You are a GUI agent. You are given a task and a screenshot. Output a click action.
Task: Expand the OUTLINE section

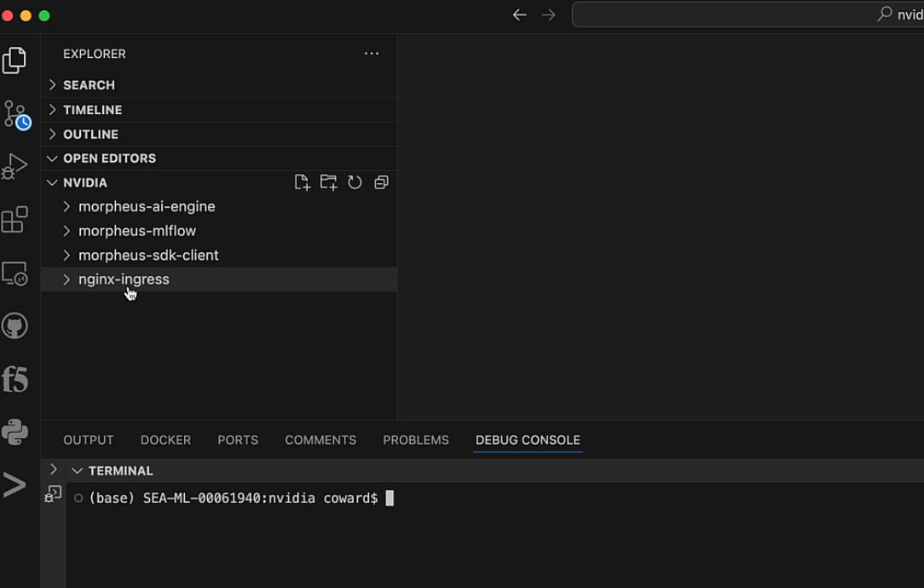point(53,134)
